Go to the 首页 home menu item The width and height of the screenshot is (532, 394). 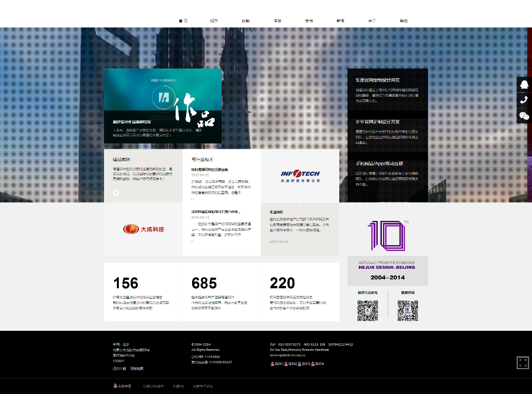183,21
